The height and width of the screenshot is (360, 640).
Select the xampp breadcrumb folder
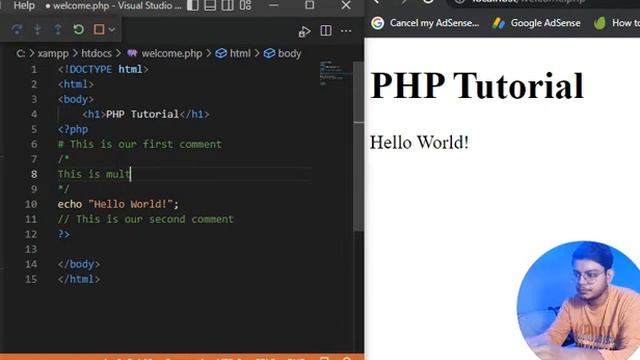(53, 53)
